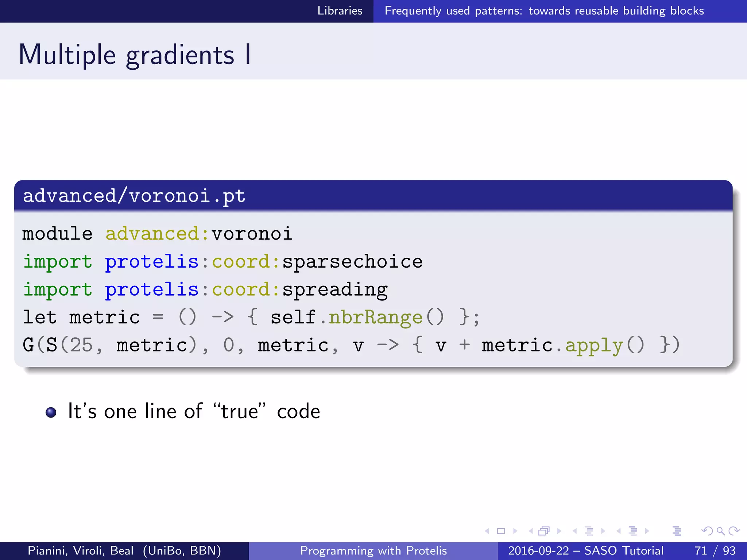
Task: Open the Libraries section in header
Action: click(340, 11)
